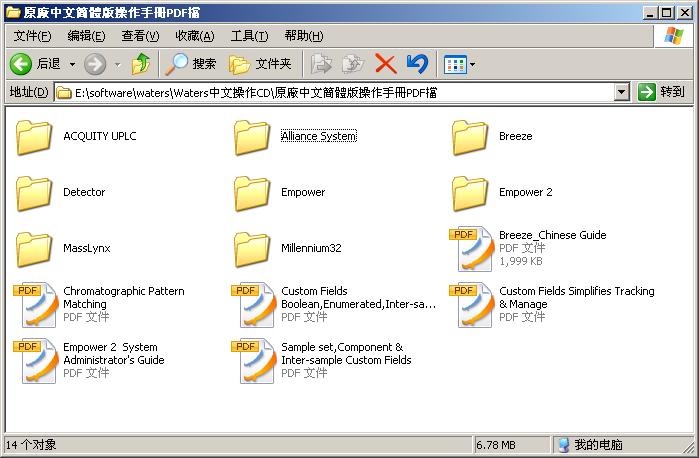
Task: Click the title bar folder icon
Action: 13,12
